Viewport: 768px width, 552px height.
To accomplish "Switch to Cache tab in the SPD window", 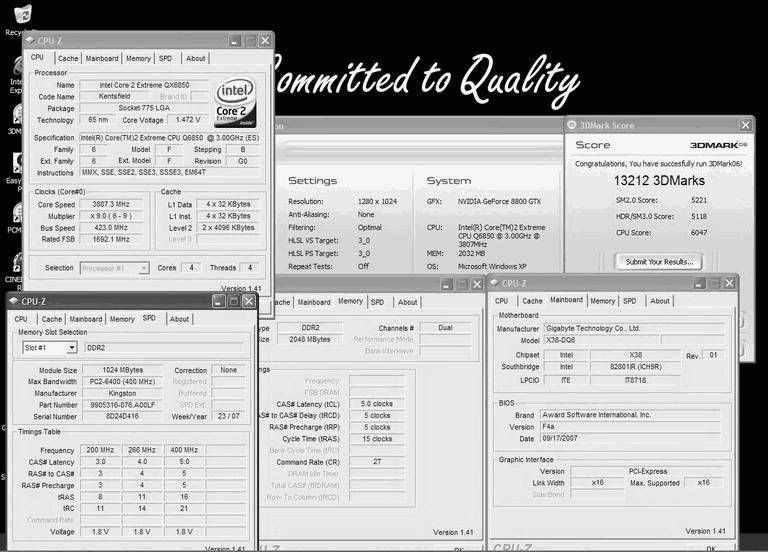I will click(51, 319).
